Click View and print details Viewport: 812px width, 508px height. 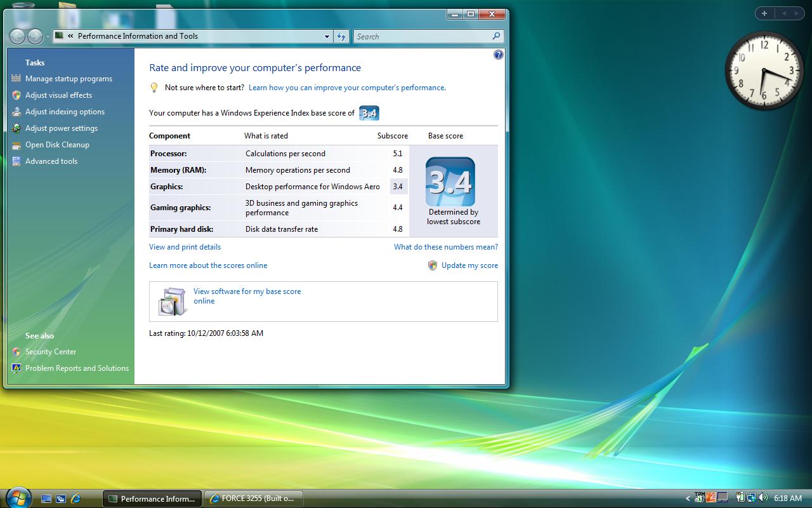185,247
